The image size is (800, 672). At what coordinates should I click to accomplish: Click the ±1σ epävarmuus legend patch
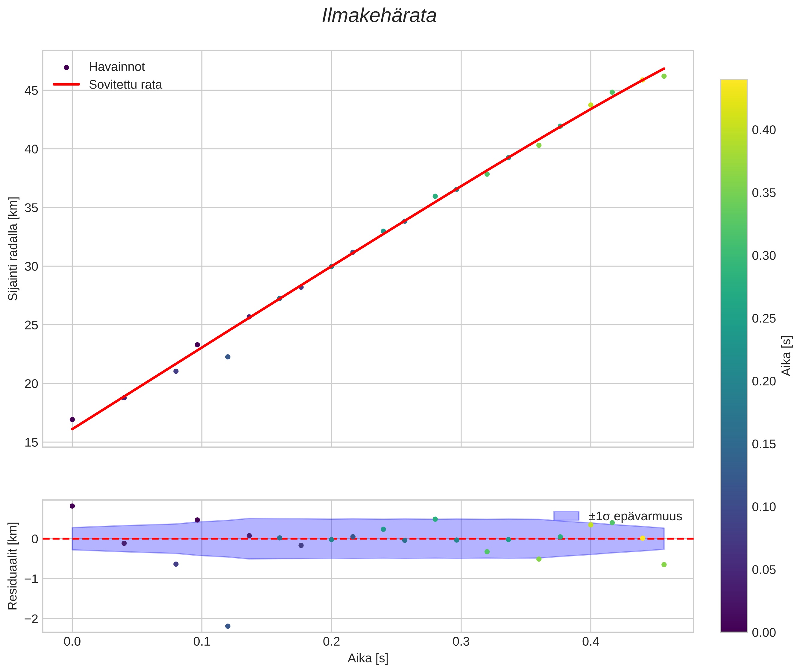tap(566, 516)
